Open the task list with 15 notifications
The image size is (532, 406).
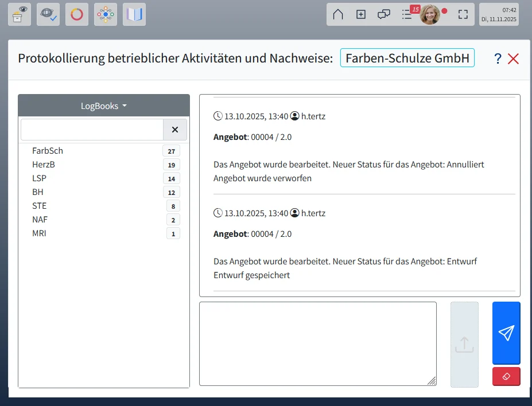click(x=406, y=15)
